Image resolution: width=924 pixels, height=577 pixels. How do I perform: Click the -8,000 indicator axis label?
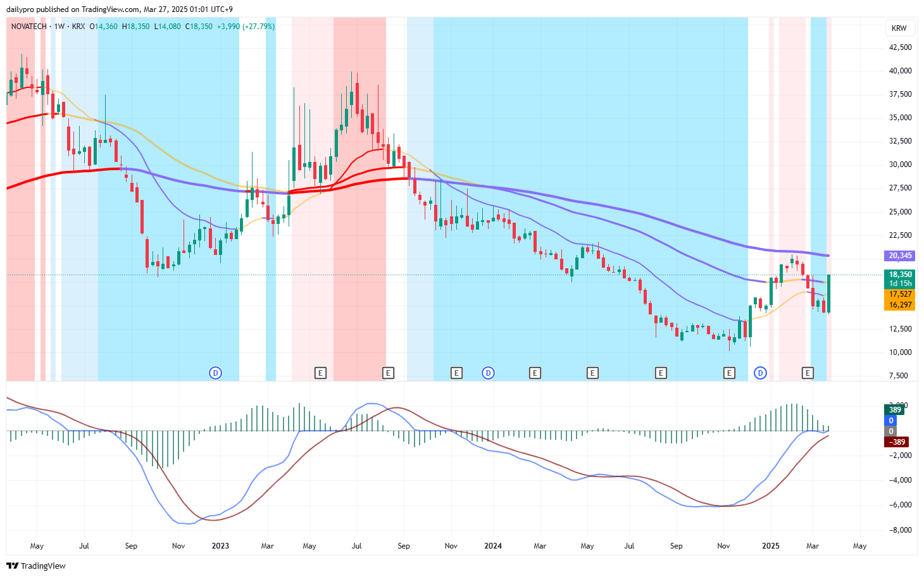tap(901, 530)
